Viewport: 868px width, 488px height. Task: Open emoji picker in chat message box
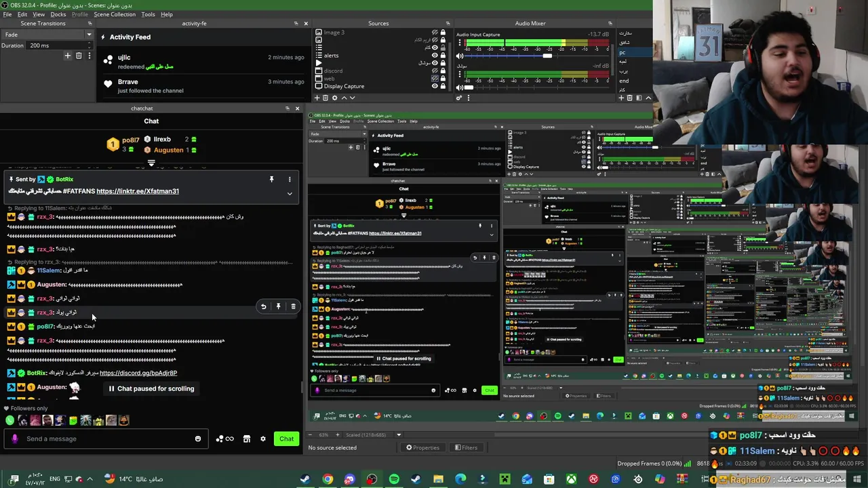[x=198, y=439]
